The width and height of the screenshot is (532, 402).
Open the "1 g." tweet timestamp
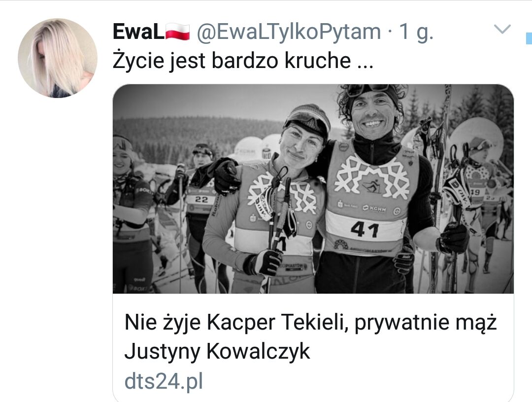coord(416,32)
